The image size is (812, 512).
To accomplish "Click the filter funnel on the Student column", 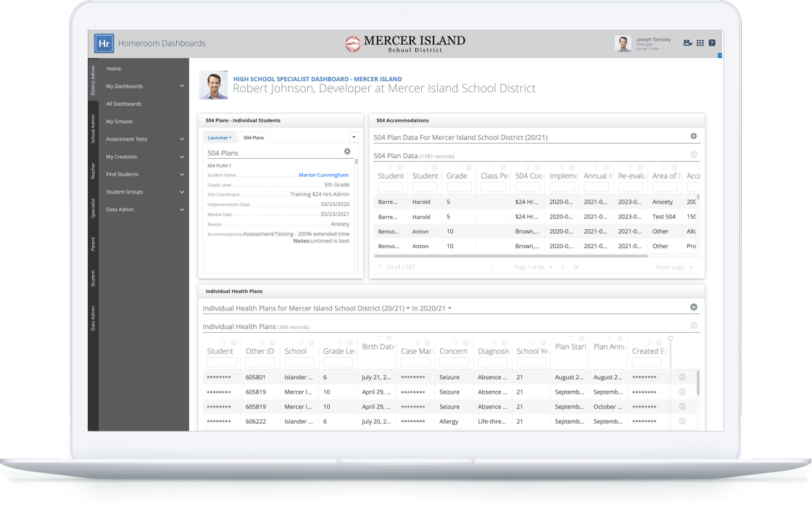I will (389, 167).
